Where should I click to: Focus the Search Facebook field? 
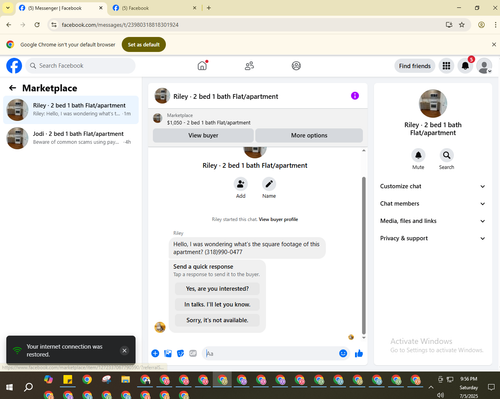pyautogui.click(x=80, y=66)
